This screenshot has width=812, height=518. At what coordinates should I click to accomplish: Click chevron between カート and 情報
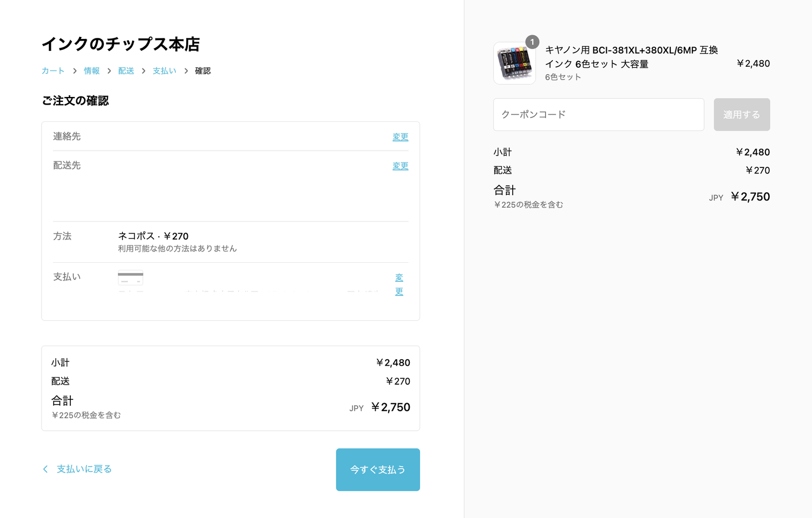75,71
